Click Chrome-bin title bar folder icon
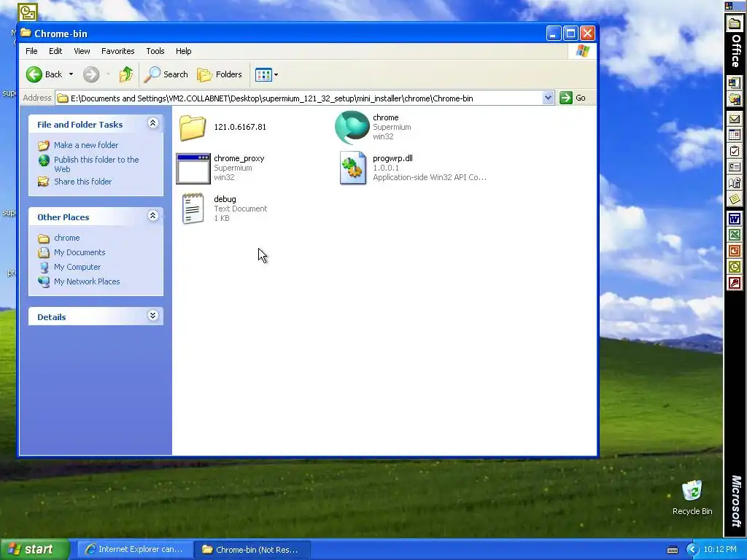The height and width of the screenshot is (560, 747). tap(26, 34)
